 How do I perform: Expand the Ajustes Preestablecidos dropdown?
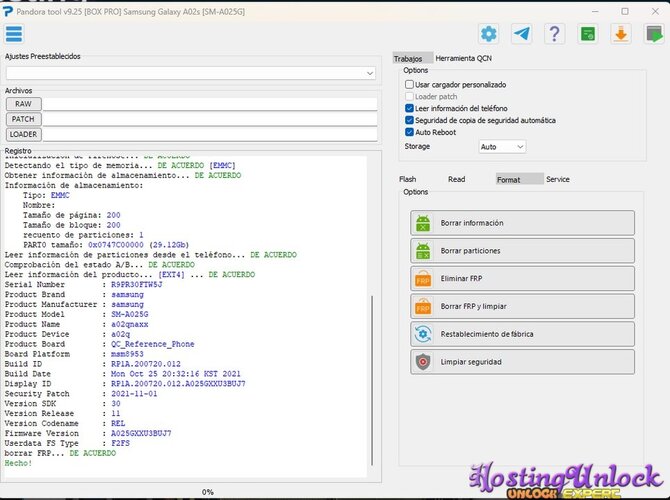(191, 73)
